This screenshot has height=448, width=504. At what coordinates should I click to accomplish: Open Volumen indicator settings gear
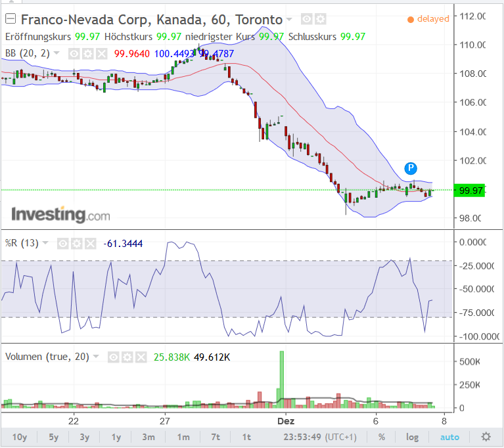(127, 357)
